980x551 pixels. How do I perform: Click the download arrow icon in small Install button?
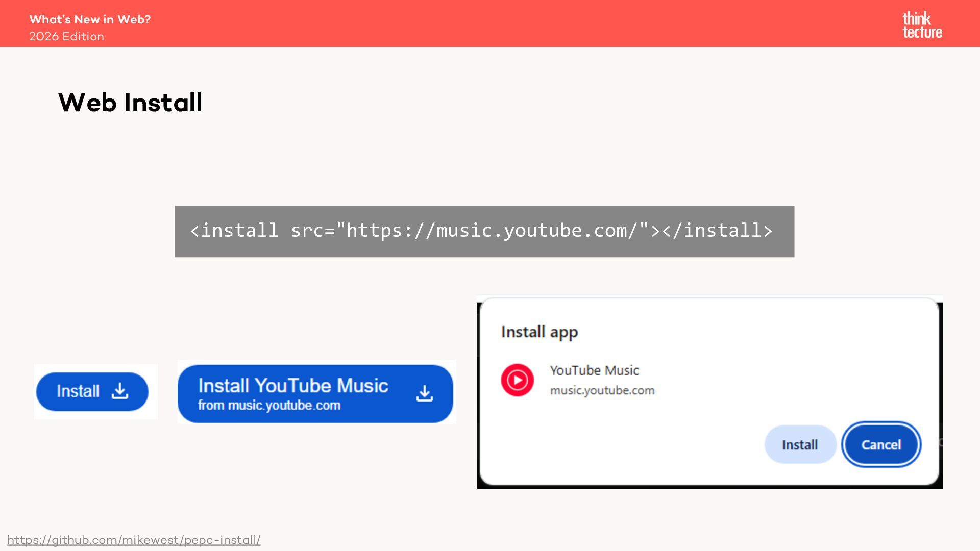coord(120,391)
